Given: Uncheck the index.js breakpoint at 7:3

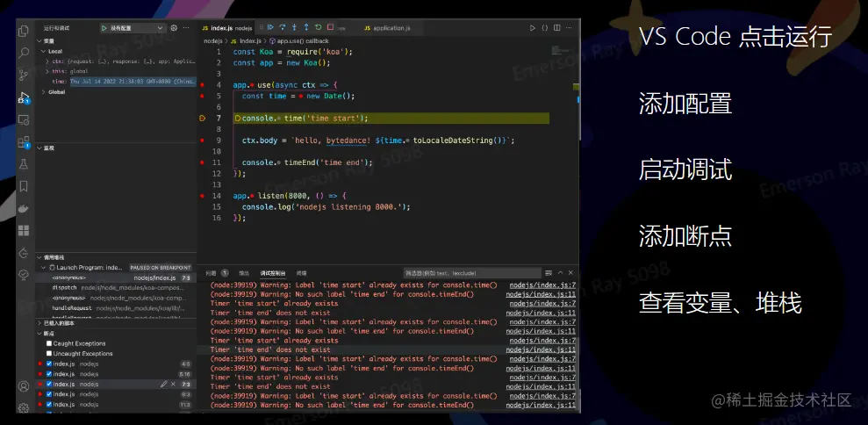Looking at the screenshot, I should 49,384.
